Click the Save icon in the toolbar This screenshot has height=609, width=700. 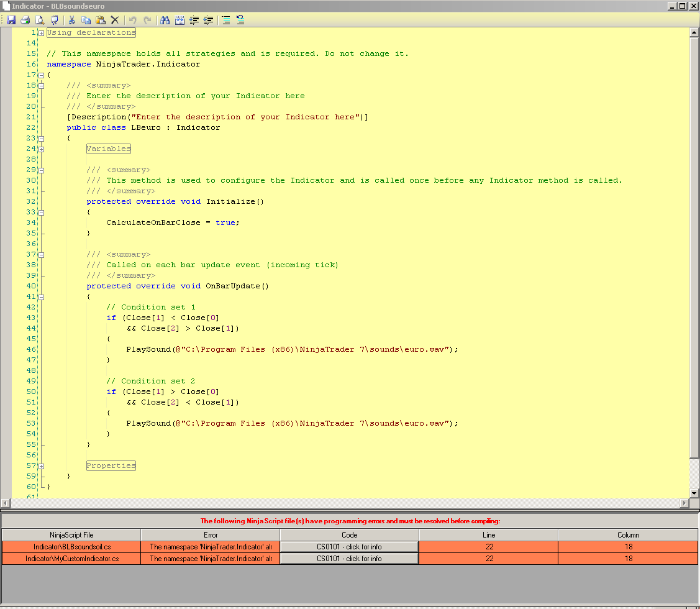[11, 20]
